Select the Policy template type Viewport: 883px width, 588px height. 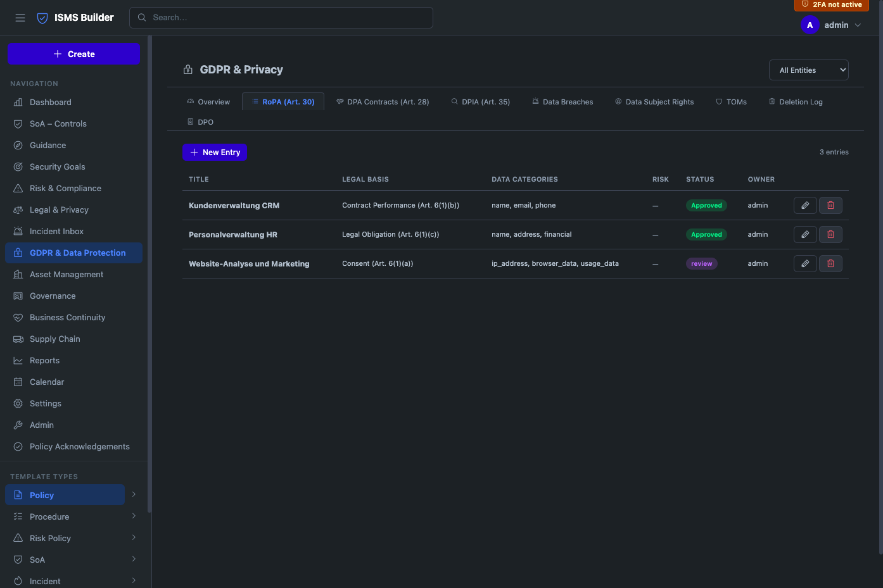point(65,495)
